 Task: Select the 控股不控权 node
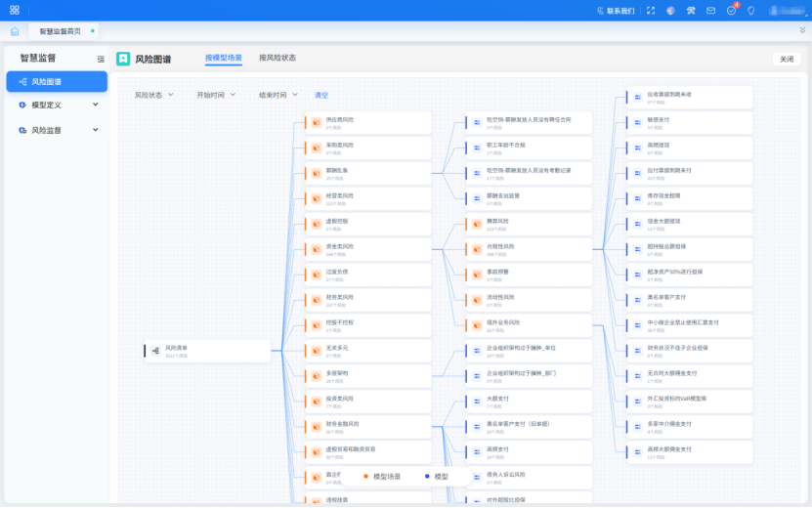pos(368,325)
